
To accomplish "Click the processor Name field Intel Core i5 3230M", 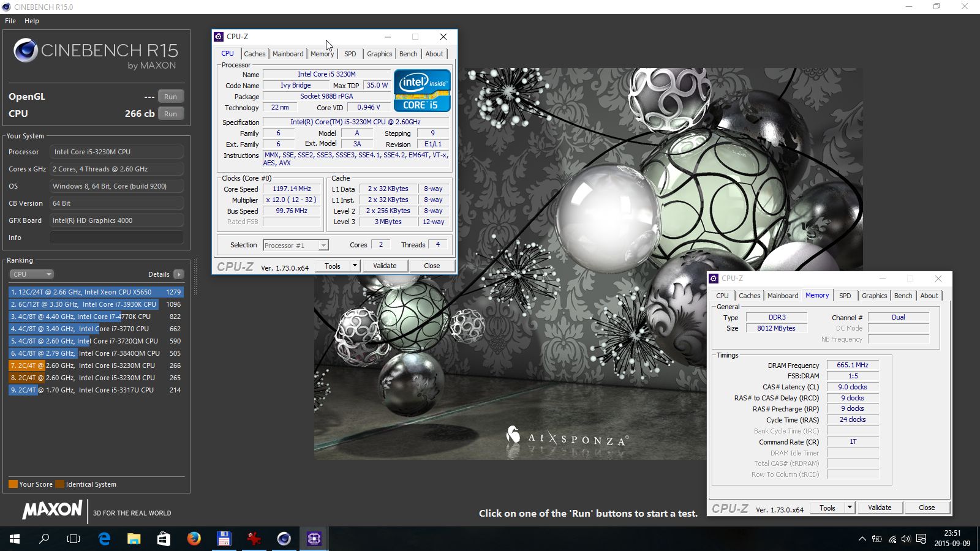I will [x=326, y=74].
